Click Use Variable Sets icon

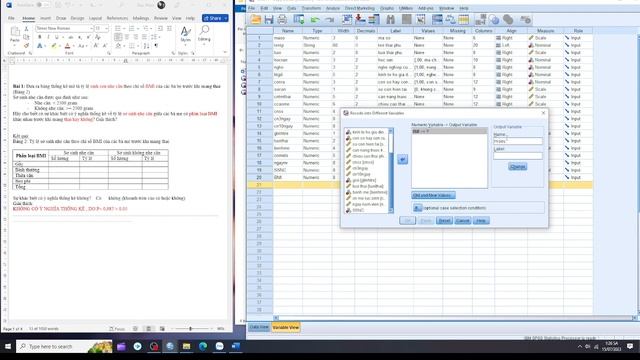(x=494, y=19)
